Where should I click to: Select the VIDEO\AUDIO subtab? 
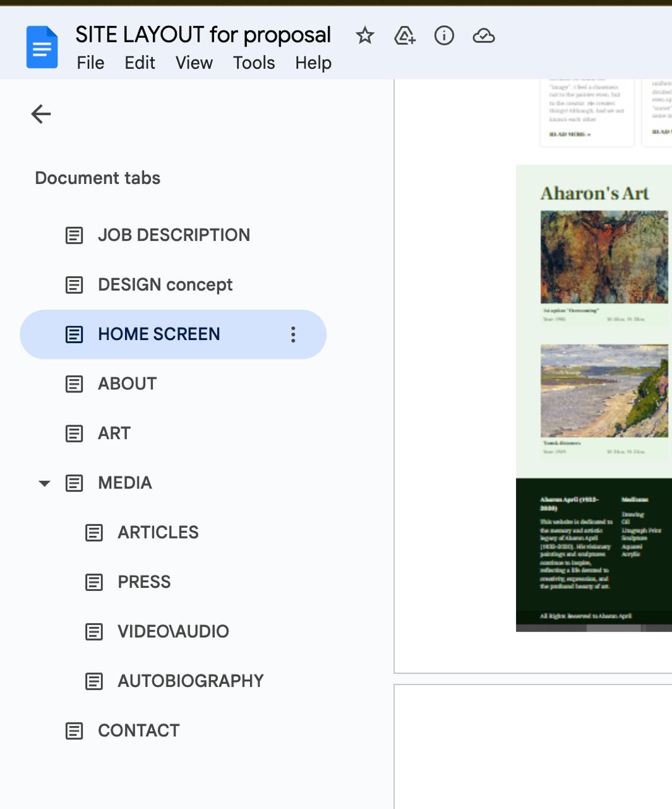(x=173, y=631)
